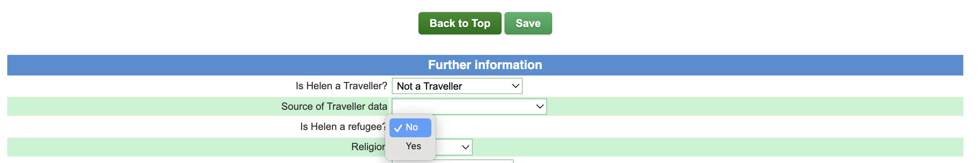Click the empty value area of Source of Traveller data
The height and width of the screenshot is (163, 980).
coord(463,106)
